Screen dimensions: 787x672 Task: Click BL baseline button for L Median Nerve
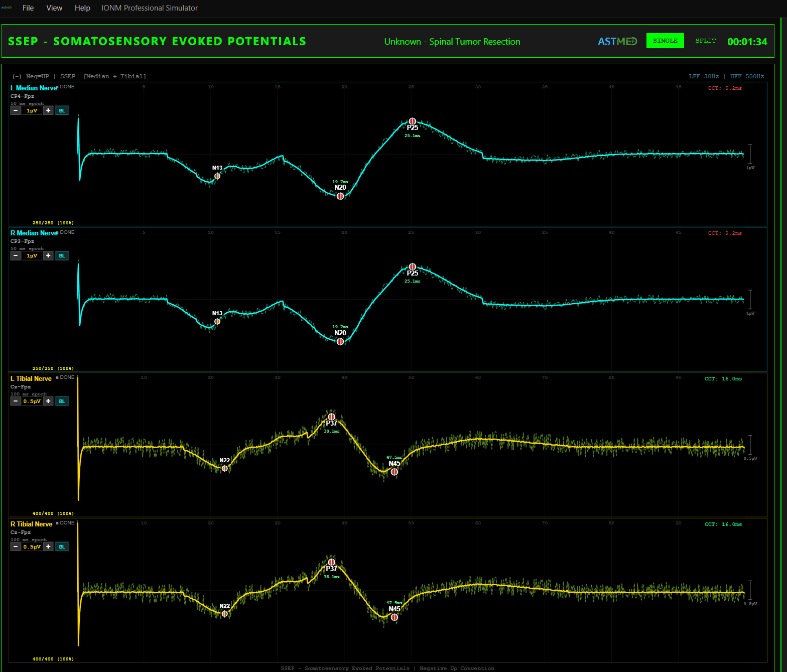[62, 110]
